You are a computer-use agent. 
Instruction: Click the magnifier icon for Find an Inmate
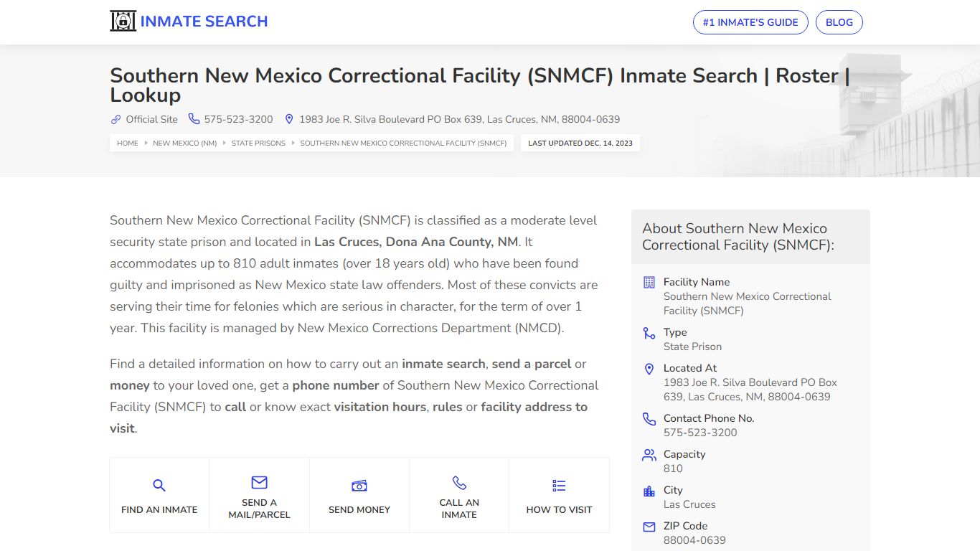coord(159,486)
